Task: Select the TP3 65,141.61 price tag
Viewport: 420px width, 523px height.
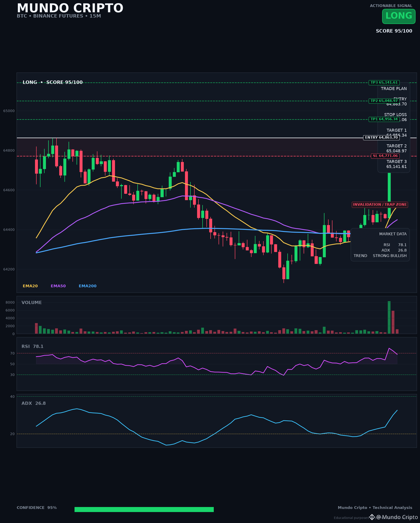Action: point(384,82)
